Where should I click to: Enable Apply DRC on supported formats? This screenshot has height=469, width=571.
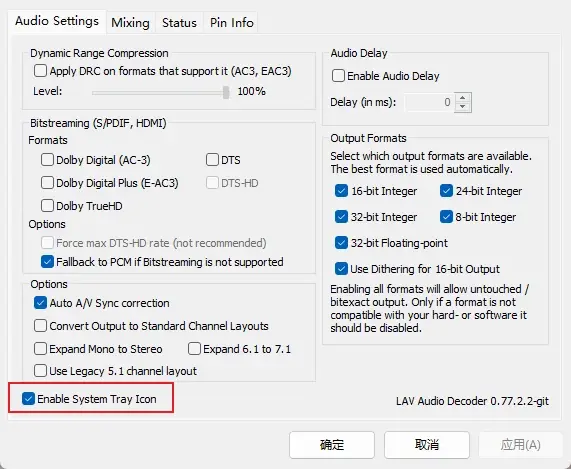pos(40,71)
